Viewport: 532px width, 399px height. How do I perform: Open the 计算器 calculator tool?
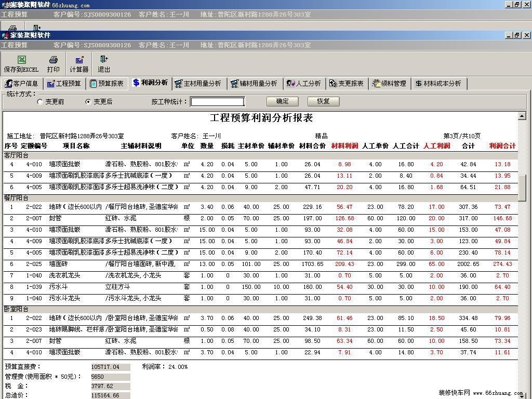point(79,64)
